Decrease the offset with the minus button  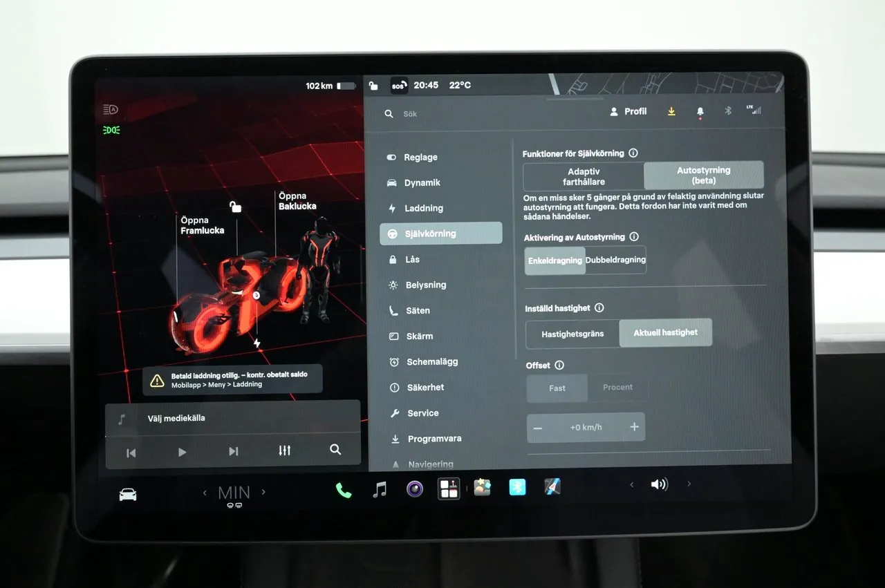coord(538,428)
